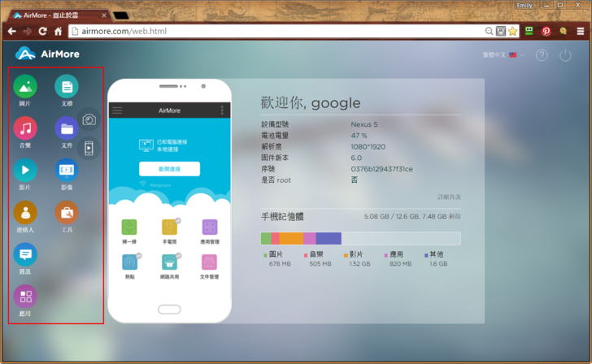The image size is (592, 364).
Task: Tap the File Management (文件管理) icon
Action: point(209,262)
